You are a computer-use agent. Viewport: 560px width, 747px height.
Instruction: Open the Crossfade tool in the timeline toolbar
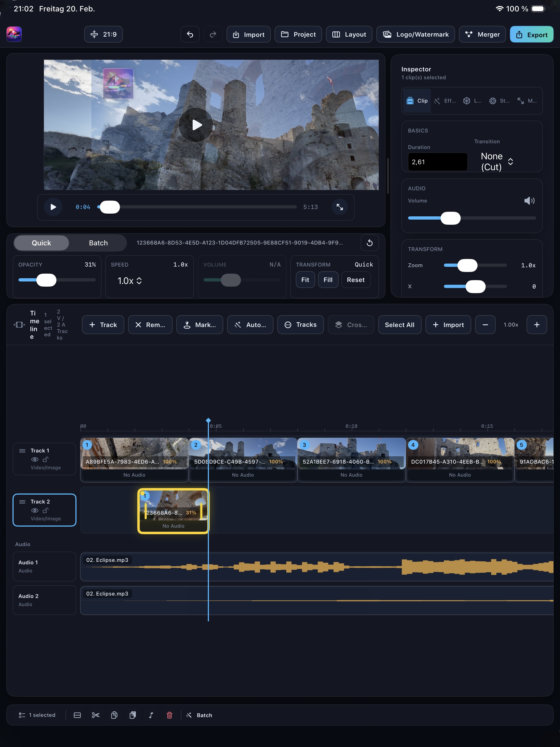point(351,325)
